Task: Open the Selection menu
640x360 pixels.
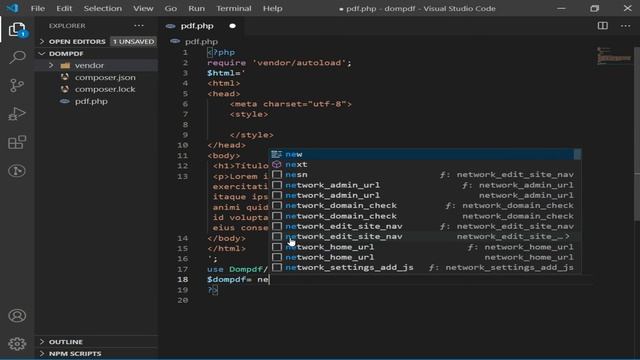Action: pos(102,8)
